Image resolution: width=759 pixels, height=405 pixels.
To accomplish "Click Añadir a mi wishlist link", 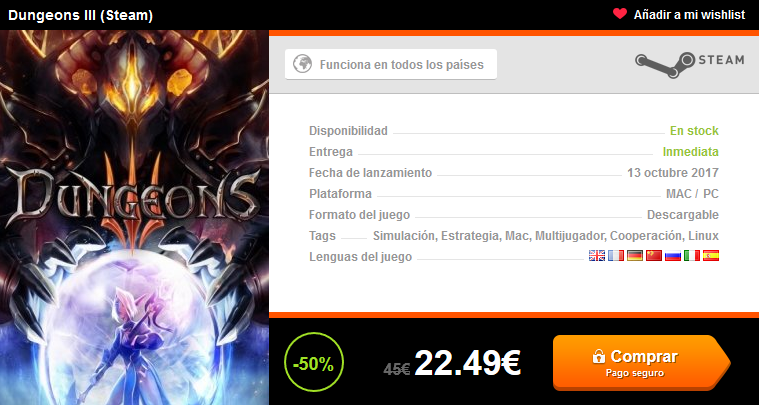I will (x=689, y=15).
